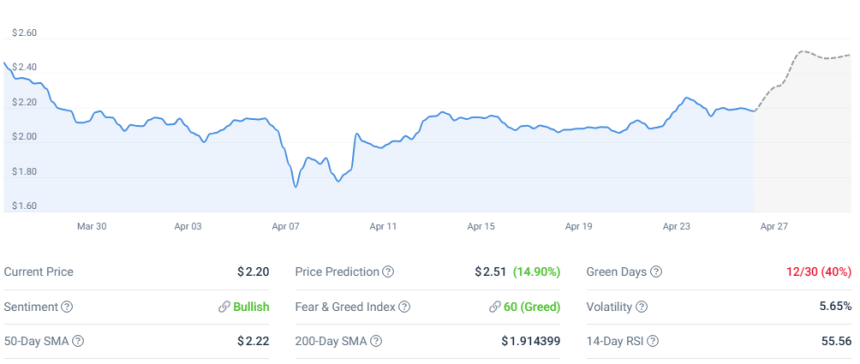Click the $2.60 price axis label
The image size is (860, 364).
pyautogui.click(x=24, y=33)
